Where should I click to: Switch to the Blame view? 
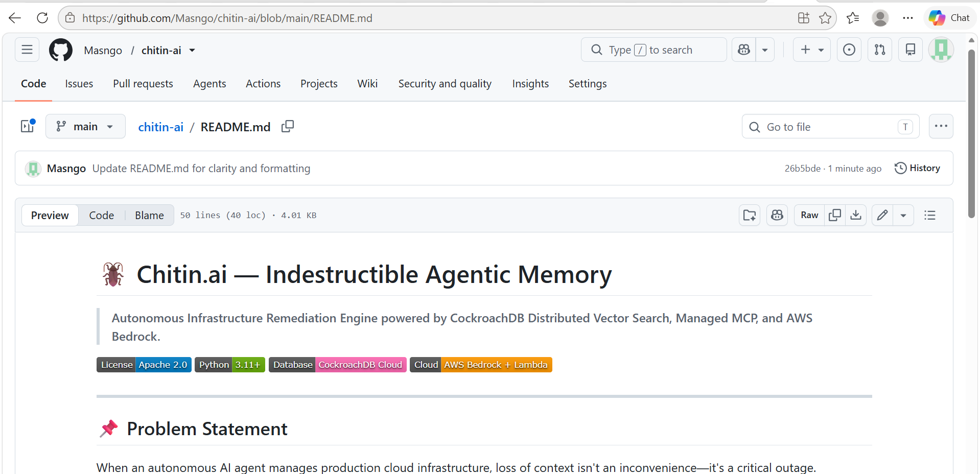(149, 216)
